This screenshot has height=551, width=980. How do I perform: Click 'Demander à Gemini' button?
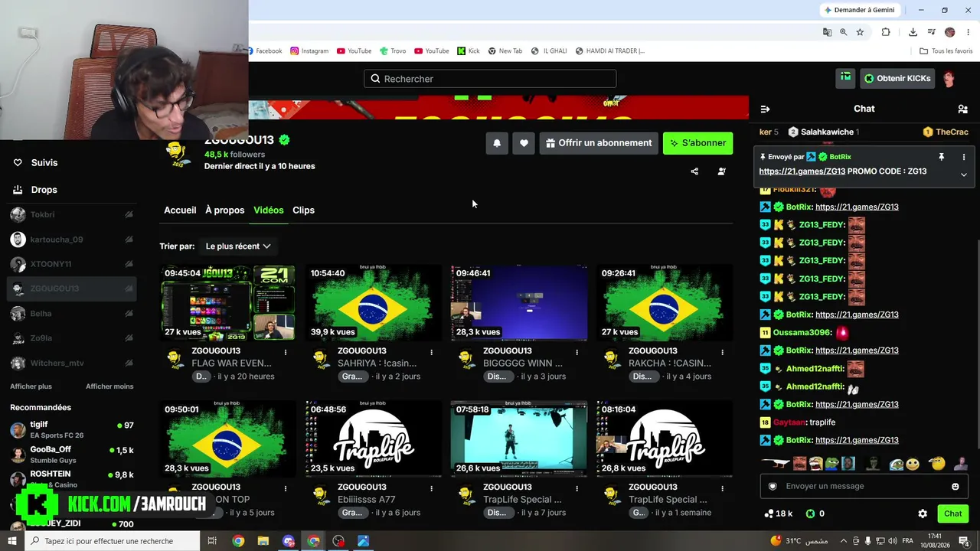tap(859, 10)
